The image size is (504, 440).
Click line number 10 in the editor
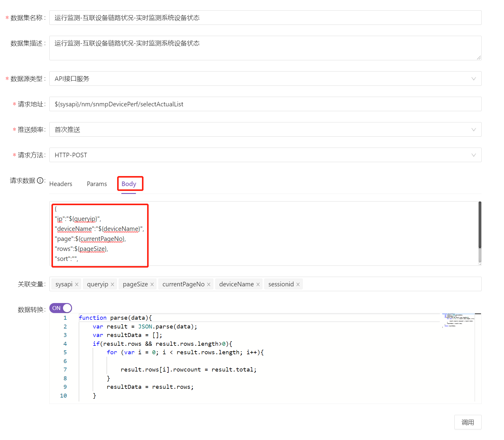click(x=63, y=396)
